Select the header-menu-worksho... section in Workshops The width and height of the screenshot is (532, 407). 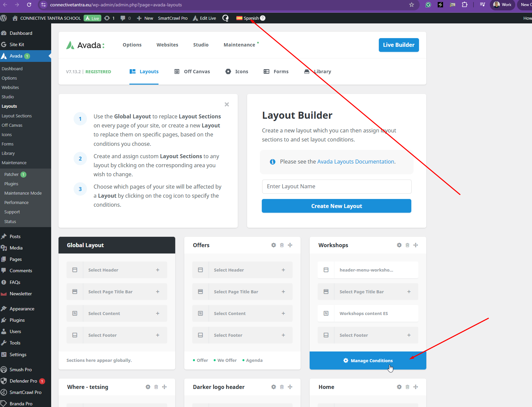point(368,270)
